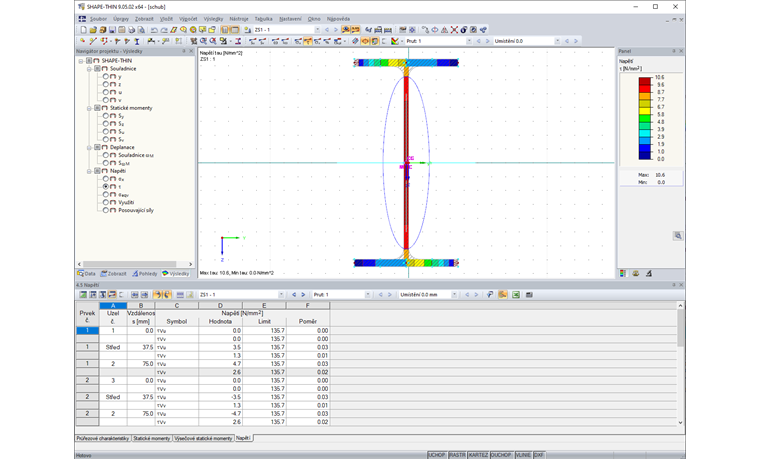
Task: Click the first icon in table toolbar
Action: [83, 295]
